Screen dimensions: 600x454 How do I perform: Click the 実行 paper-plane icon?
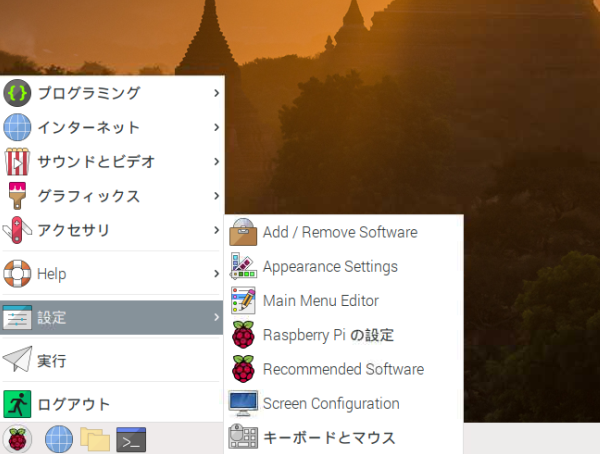(17, 359)
